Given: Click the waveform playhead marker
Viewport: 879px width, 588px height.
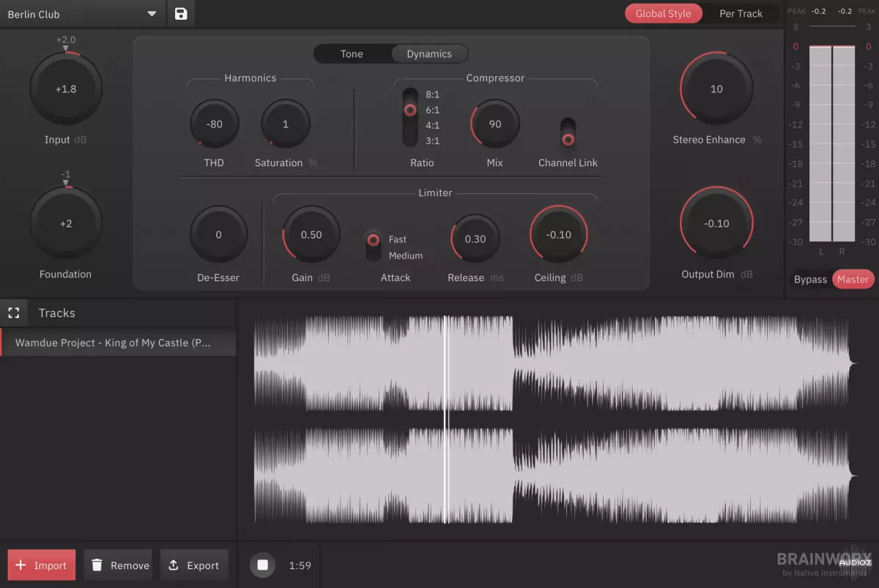Looking at the screenshot, I should (446, 420).
